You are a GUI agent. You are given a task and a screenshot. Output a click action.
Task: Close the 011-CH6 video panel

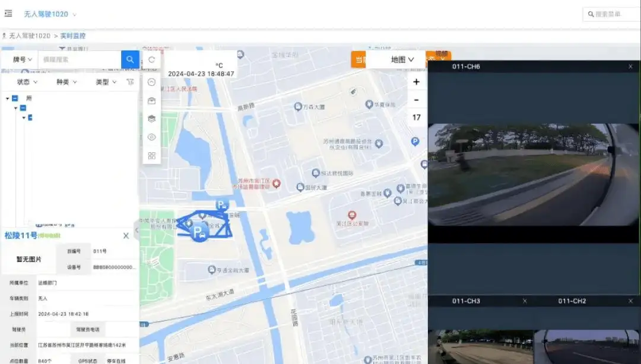[630, 67]
